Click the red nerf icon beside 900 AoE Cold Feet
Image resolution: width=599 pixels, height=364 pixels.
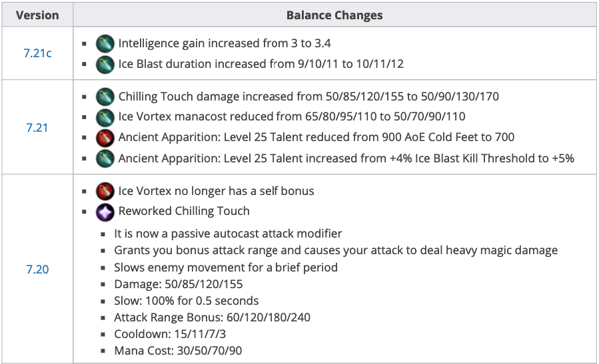105,138
